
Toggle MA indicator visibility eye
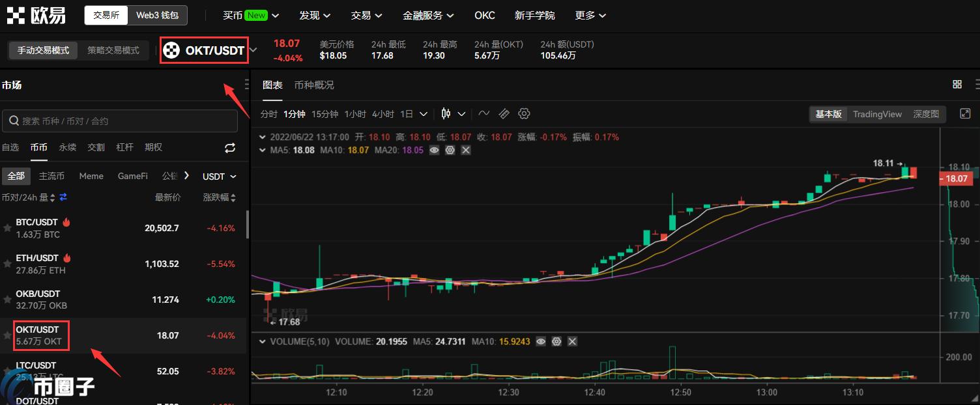(x=434, y=150)
